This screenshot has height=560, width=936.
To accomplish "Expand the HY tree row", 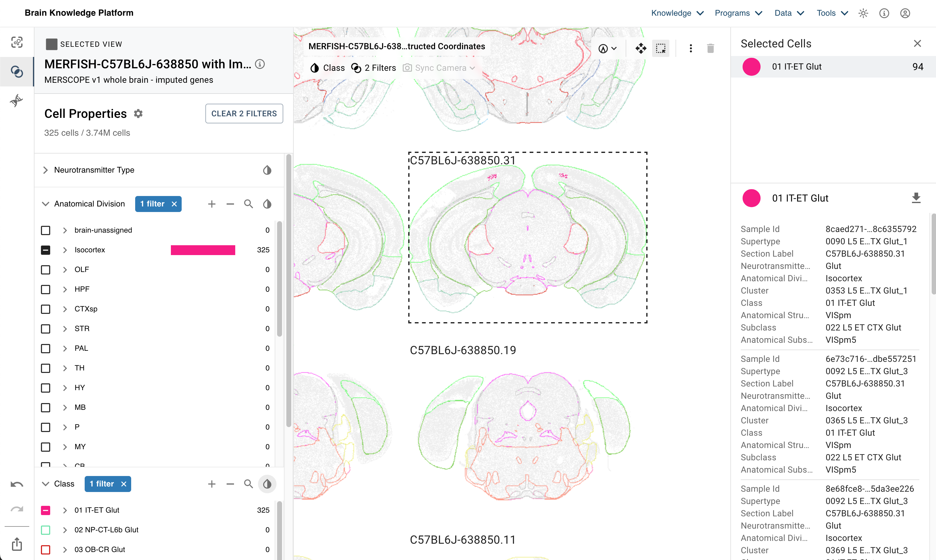I will click(65, 388).
